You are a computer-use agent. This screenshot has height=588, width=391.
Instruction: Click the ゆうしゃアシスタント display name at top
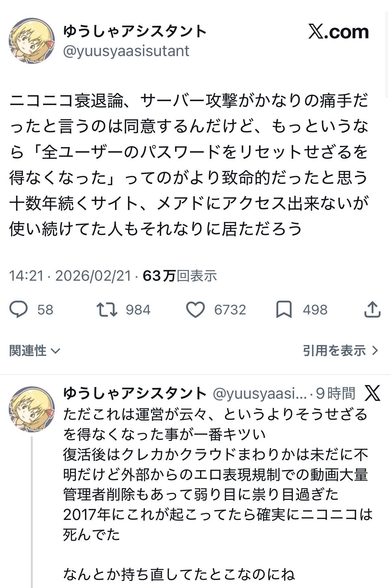point(135,31)
